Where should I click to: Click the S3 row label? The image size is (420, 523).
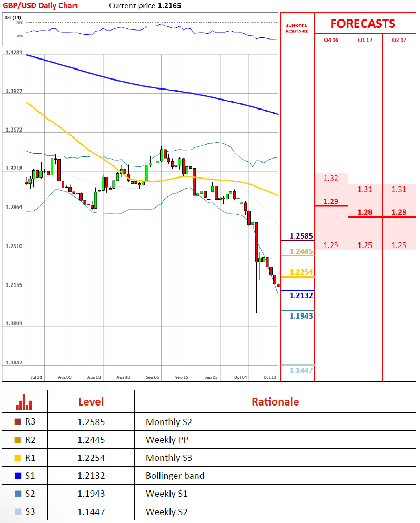pos(31,511)
